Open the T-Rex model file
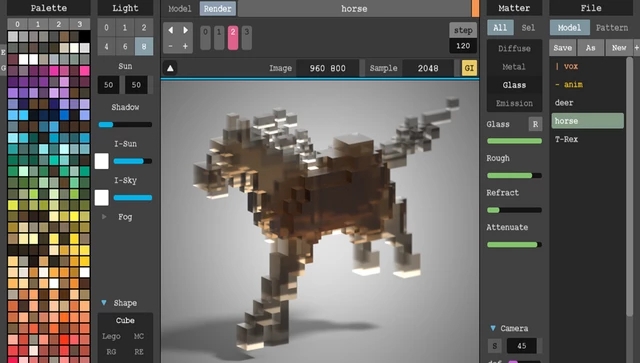The height and width of the screenshot is (363, 640). pyautogui.click(x=588, y=139)
